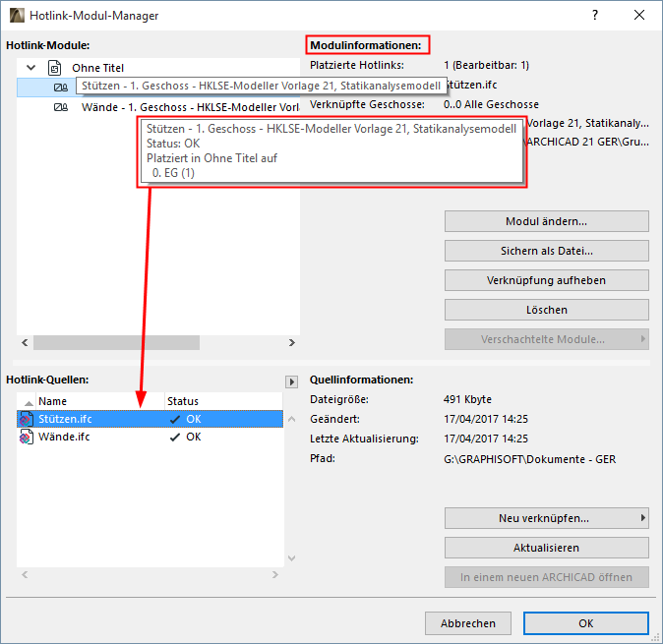Click Verknüpfung aufheben button
663x644 pixels.
546,280
